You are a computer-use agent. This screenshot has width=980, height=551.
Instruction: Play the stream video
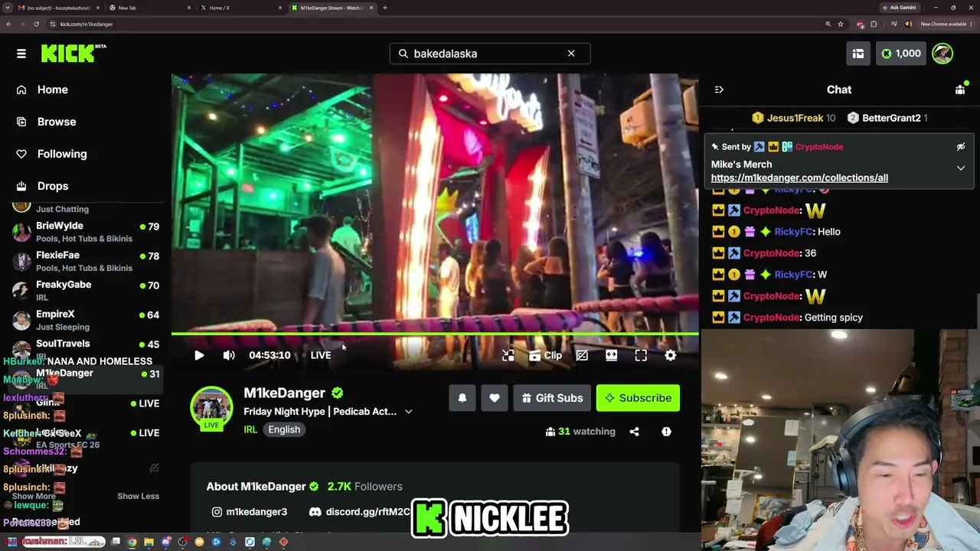click(x=199, y=355)
